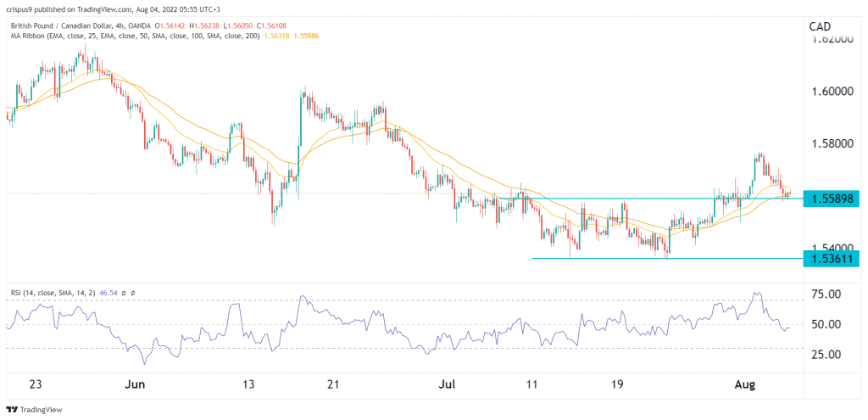Image resolution: width=868 pixels, height=420 pixels.
Task: Click the 75.00 RSI axis label
Action: coord(826,294)
